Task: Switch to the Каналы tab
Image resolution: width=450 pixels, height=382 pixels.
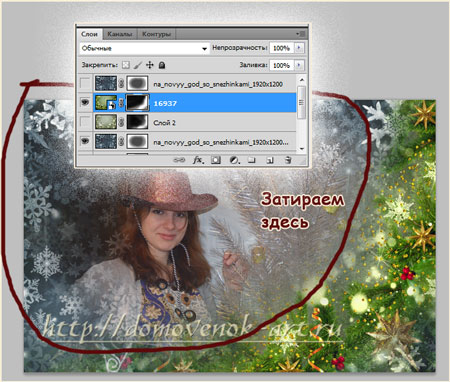Action: pos(119,34)
